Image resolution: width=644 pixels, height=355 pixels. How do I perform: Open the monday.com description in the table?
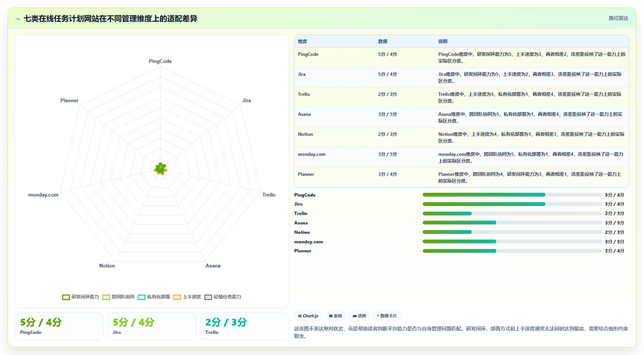coord(531,157)
